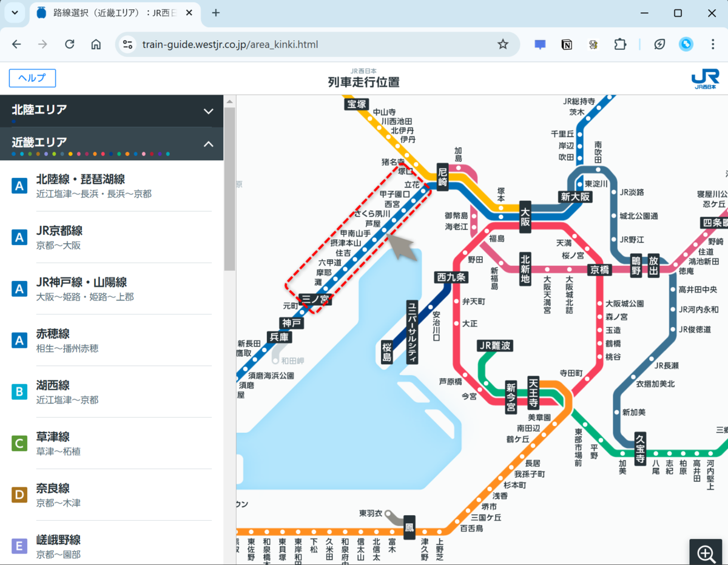Click 桜島 station label
Screen dimensions: 728x565
tap(387, 352)
